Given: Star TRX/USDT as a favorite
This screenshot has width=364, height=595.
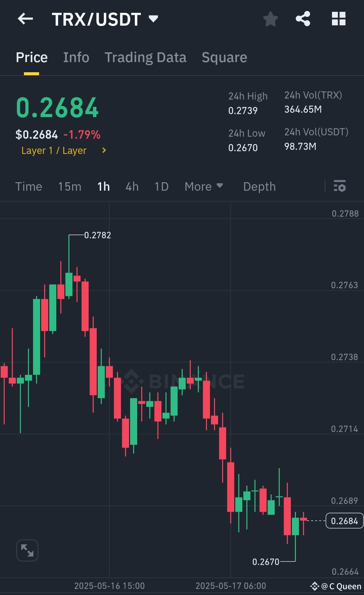Looking at the screenshot, I should click(x=271, y=19).
